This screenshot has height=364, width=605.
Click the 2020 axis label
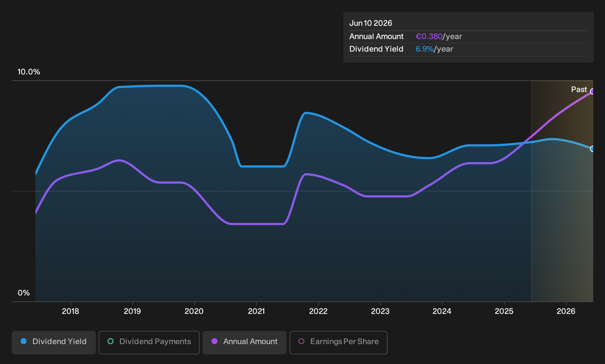pyautogui.click(x=194, y=311)
